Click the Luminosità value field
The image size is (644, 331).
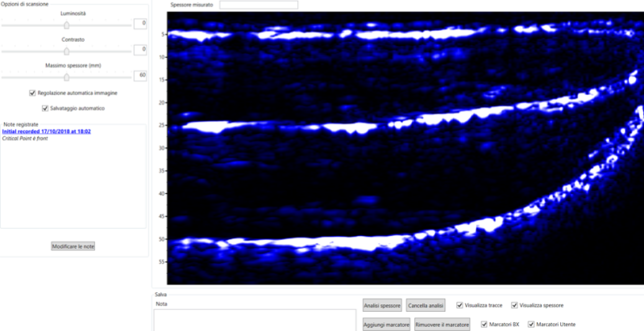click(139, 23)
